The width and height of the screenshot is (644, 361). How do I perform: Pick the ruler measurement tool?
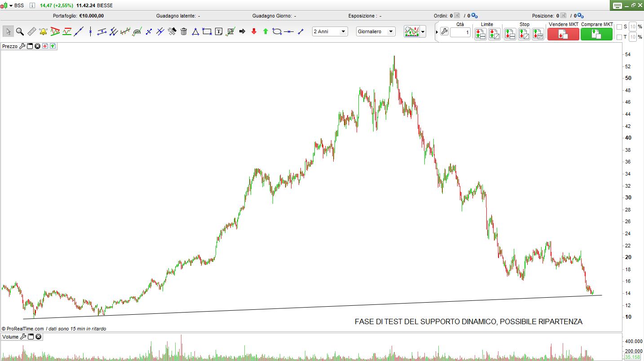tap(31, 31)
